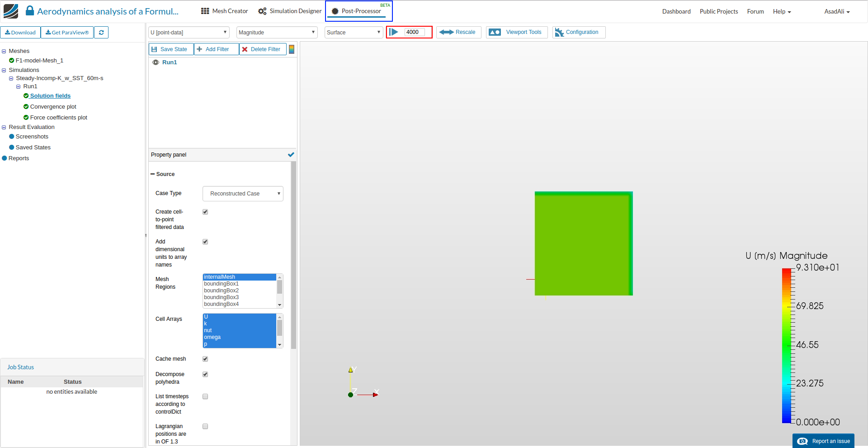Image resolution: width=868 pixels, height=448 pixels.
Task: Select the Post-Processor tab
Action: [x=359, y=11]
